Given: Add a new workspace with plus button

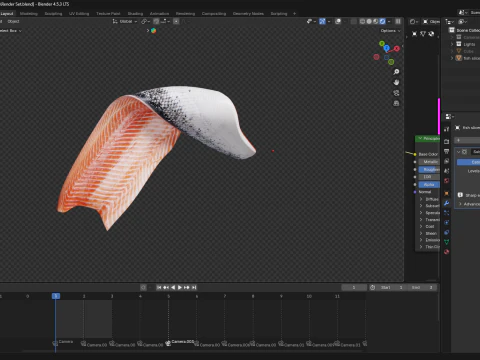Looking at the screenshot, I should coord(294,14).
